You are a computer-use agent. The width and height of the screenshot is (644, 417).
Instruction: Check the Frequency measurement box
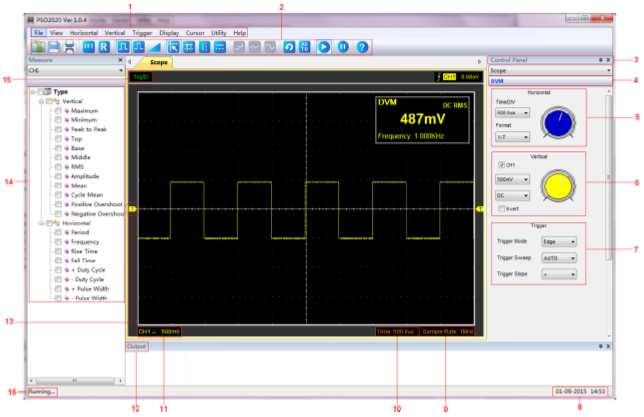[x=58, y=242]
